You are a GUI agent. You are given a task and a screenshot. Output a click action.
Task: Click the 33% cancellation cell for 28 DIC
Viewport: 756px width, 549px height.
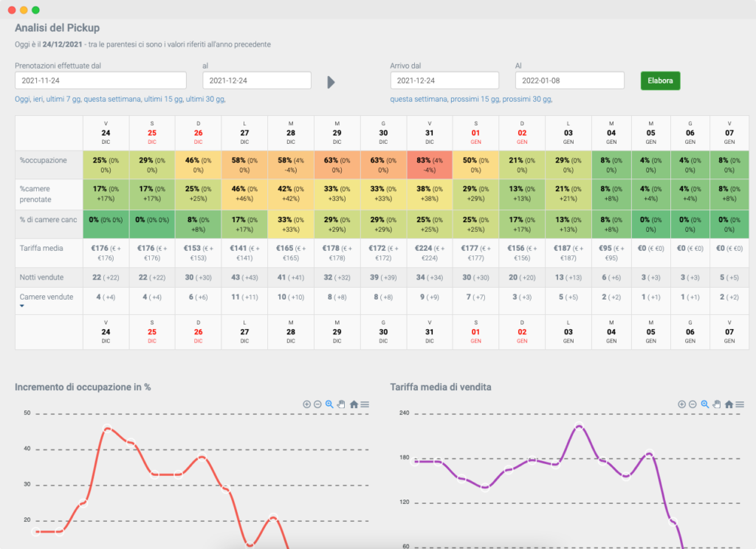coord(291,224)
